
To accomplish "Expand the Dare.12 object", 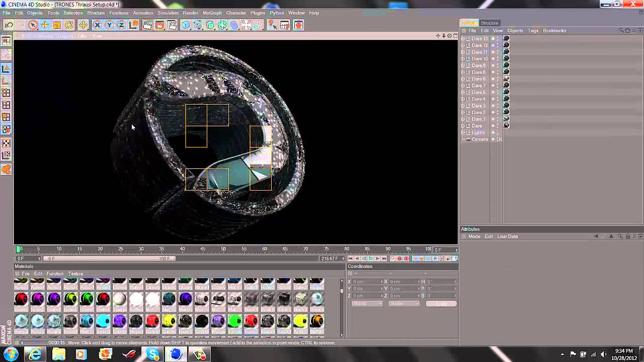I will coord(463,45).
